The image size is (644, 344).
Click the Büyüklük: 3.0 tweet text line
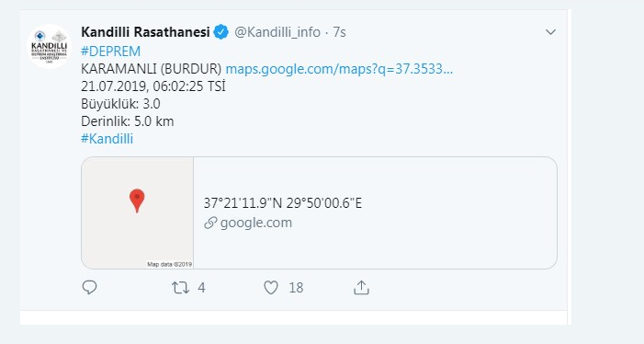click(120, 104)
